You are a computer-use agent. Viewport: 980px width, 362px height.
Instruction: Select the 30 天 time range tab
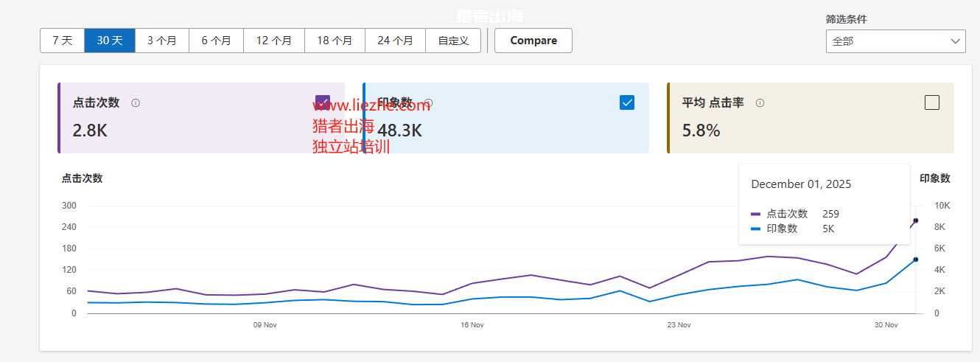pos(110,41)
